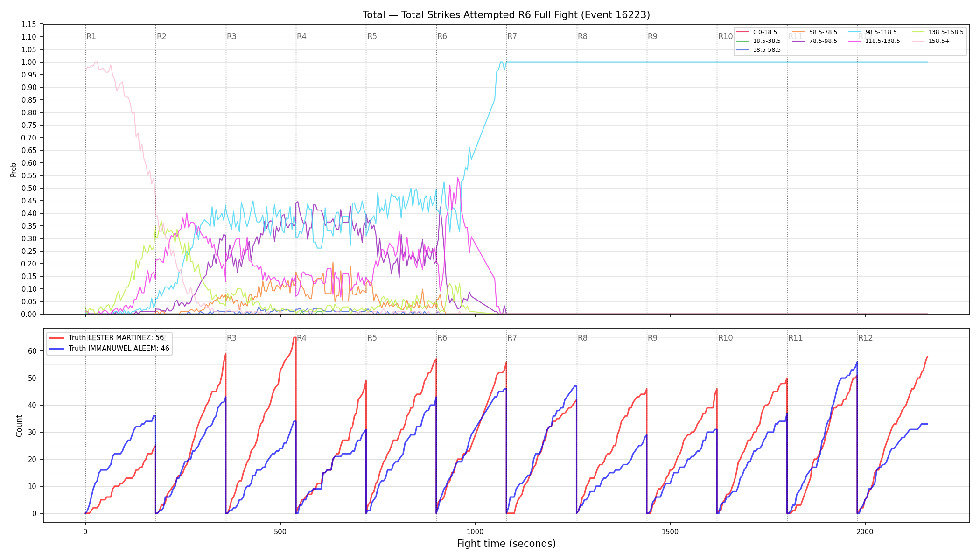This screenshot has height=560, width=980.
Task: Click the R9 label in the bottom chart
Action: 652,338
